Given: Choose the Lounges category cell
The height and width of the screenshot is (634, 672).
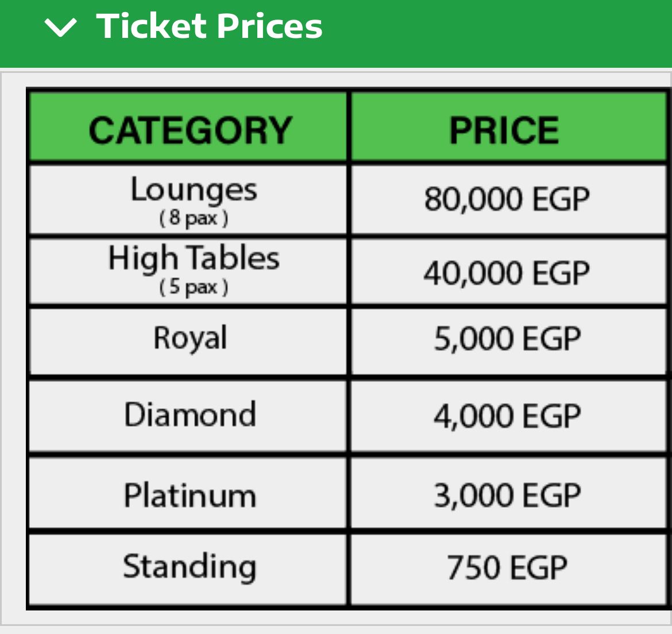Looking at the screenshot, I should pos(188,200).
